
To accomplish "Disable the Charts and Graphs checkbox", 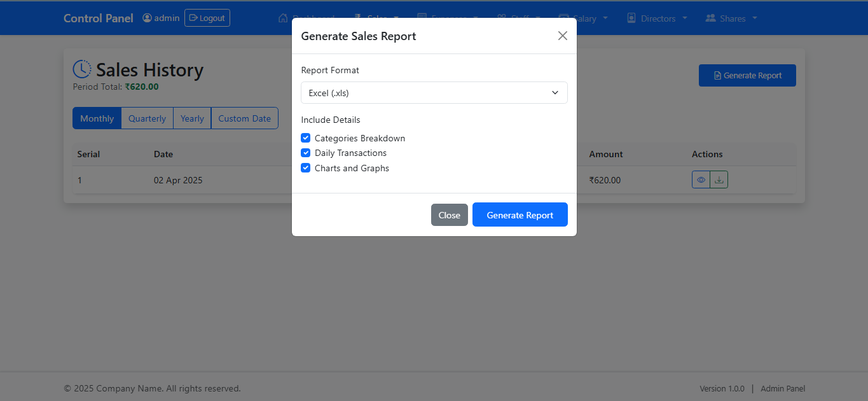I will [306, 168].
